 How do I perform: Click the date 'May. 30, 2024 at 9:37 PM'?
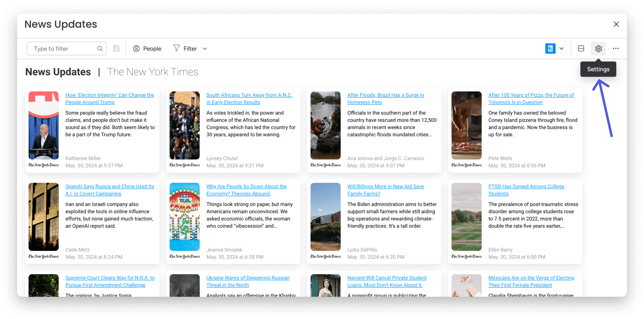94,166
